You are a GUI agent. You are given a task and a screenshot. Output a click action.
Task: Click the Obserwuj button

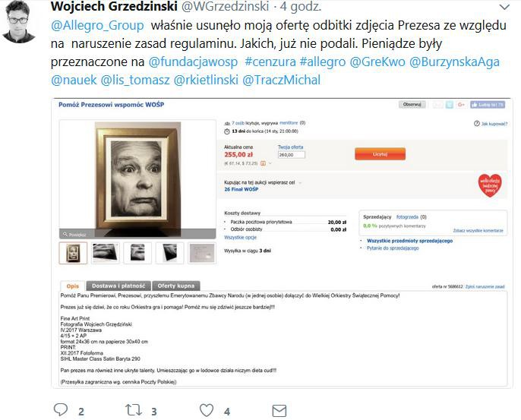coord(412,105)
